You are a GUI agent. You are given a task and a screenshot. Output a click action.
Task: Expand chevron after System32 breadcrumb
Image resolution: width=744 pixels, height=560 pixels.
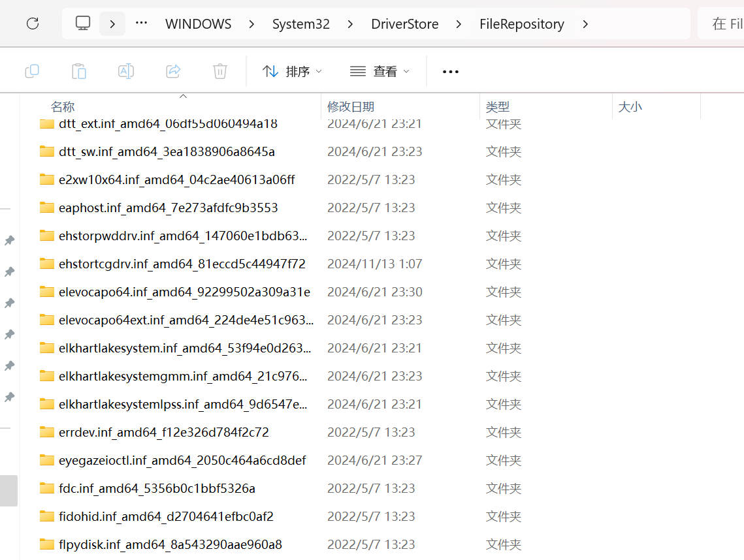click(x=350, y=24)
